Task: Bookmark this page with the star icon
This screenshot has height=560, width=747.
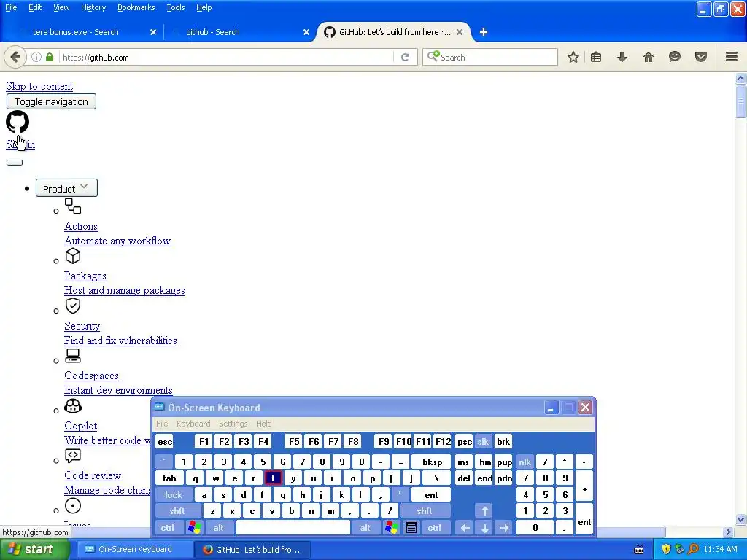Action: [573, 57]
